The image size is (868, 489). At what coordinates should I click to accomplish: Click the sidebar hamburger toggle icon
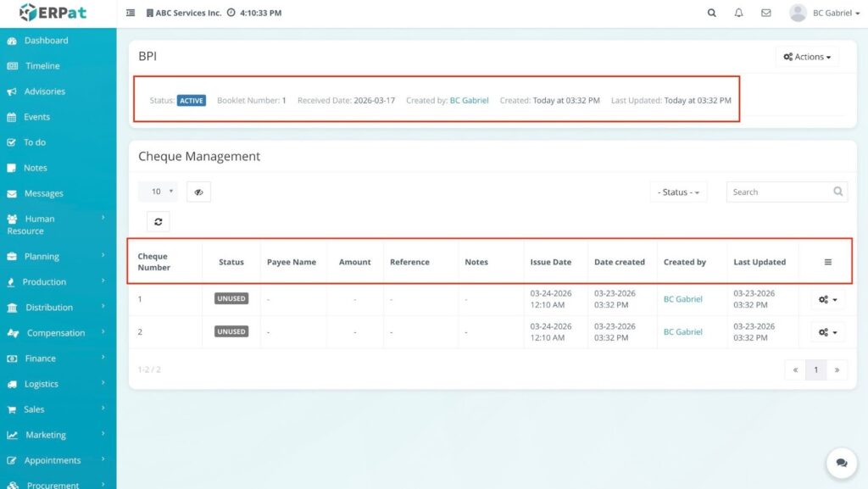(x=131, y=14)
